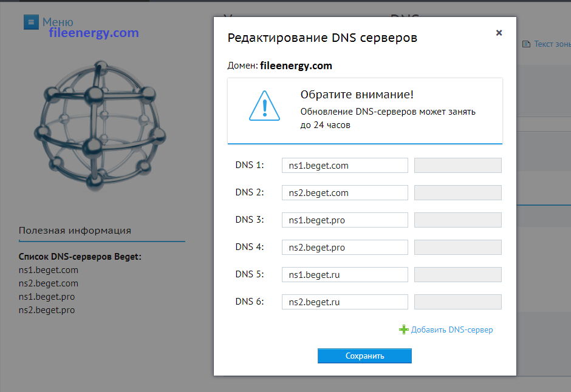
Task: Click the Меню label
Action: (58, 22)
